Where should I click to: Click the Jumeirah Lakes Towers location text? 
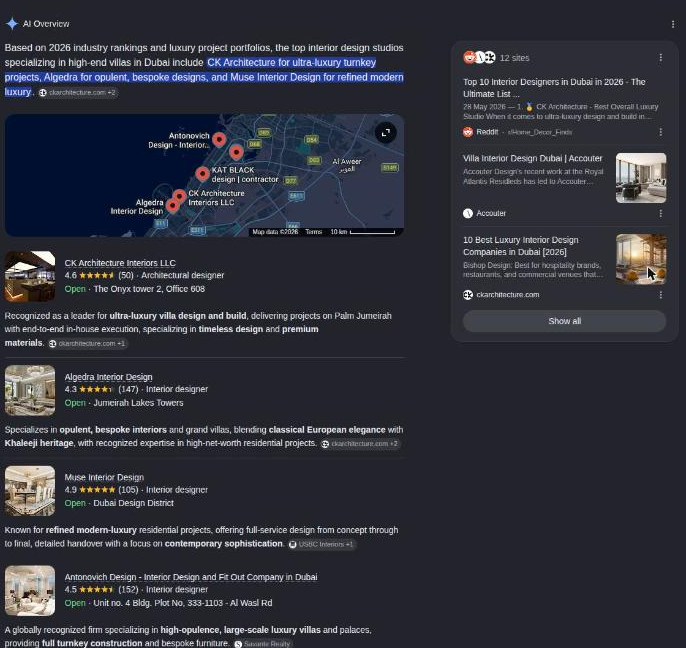(138, 403)
